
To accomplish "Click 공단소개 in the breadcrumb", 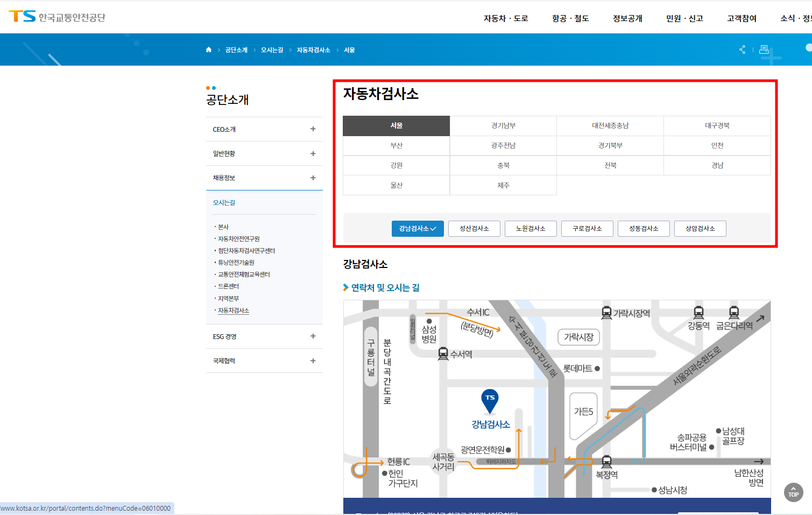I will tap(236, 50).
